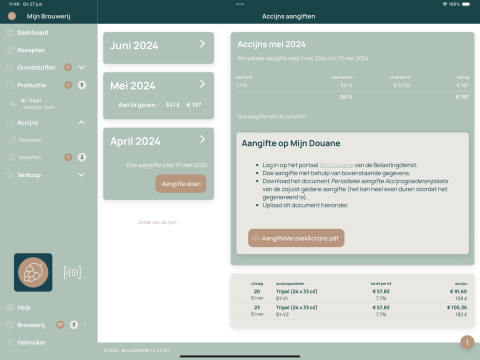Click the Mijn Brouwerij header title
The image size is (480, 360).
point(48,16)
